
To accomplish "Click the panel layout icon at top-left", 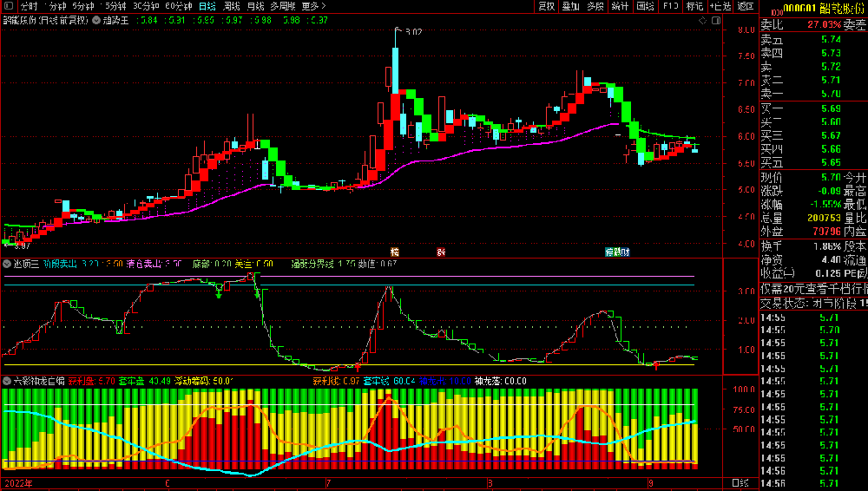I will (x=9, y=6).
